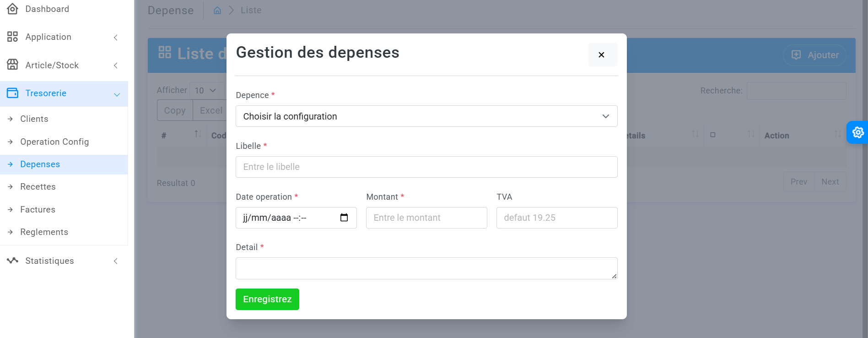Screen dimensions: 868x338
Task: Sort by the Action column arrows
Action: click(x=837, y=134)
